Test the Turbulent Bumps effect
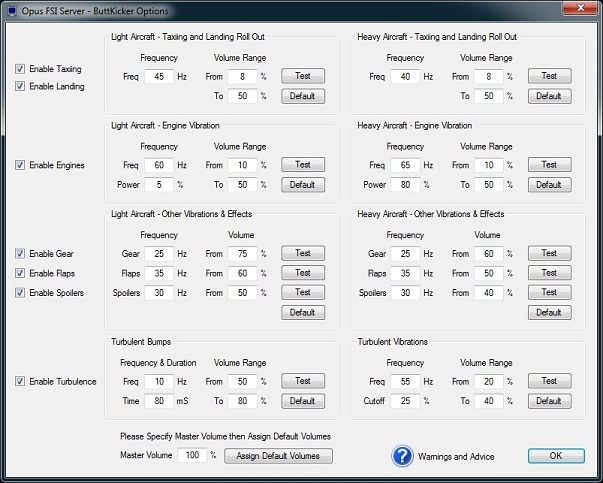Screen dimensions: 603x483 (x=303, y=381)
